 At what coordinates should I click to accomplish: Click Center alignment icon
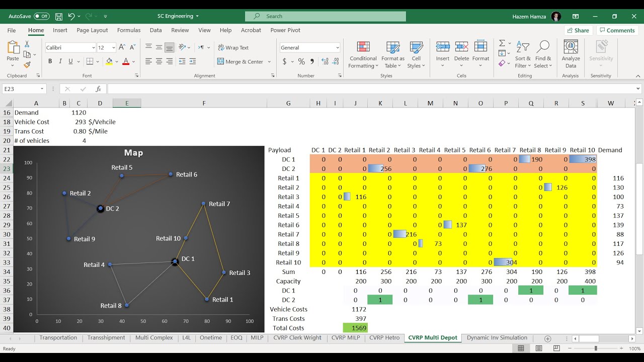pos(159,61)
